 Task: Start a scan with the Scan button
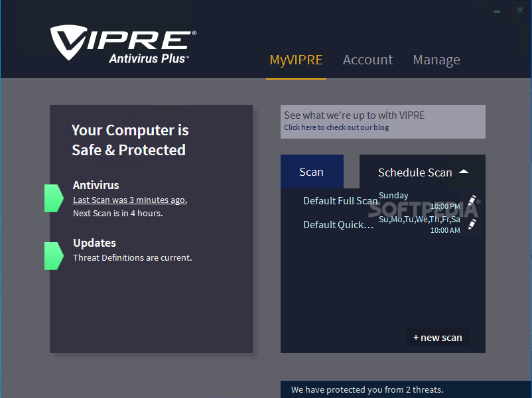click(312, 172)
